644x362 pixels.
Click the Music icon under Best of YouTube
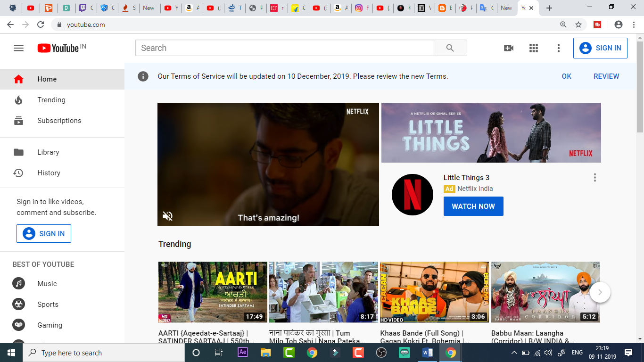click(18, 284)
